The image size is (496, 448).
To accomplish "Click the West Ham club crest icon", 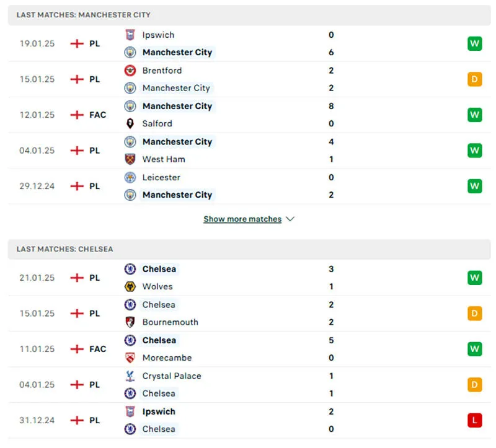I will pos(130,159).
